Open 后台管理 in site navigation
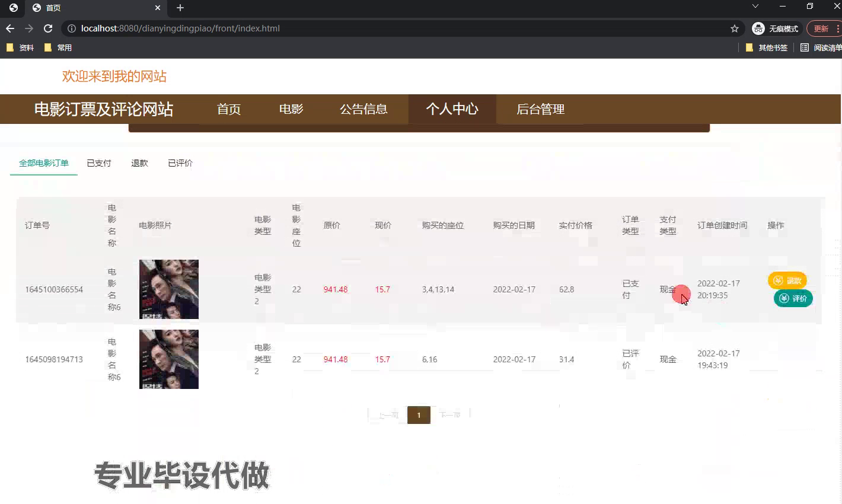This screenshot has height=504, width=842. coord(540,109)
